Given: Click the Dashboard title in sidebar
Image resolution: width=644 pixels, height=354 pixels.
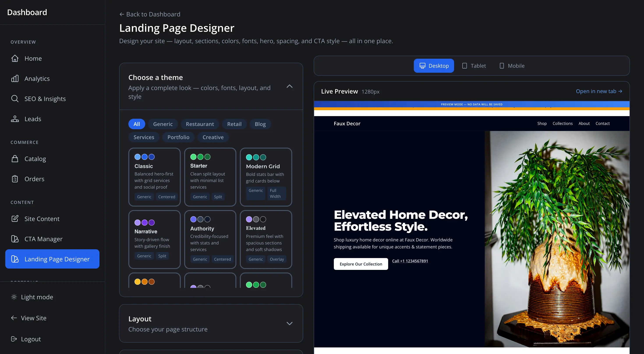Looking at the screenshot, I should tap(27, 12).
